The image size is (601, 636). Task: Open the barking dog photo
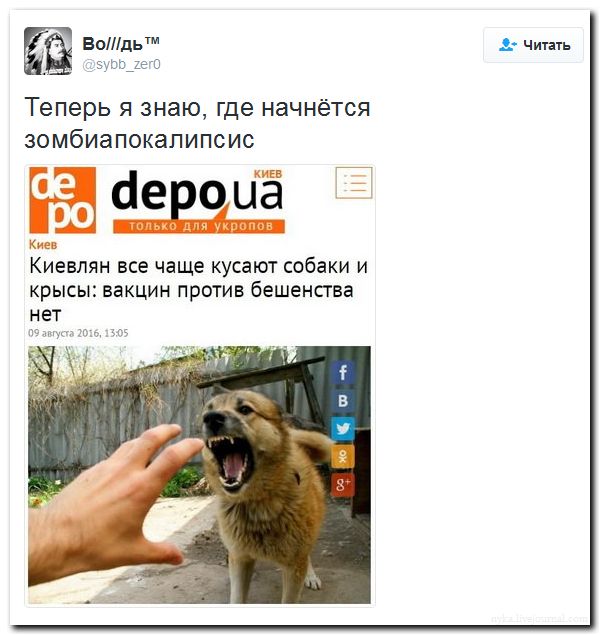pos(199,475)
